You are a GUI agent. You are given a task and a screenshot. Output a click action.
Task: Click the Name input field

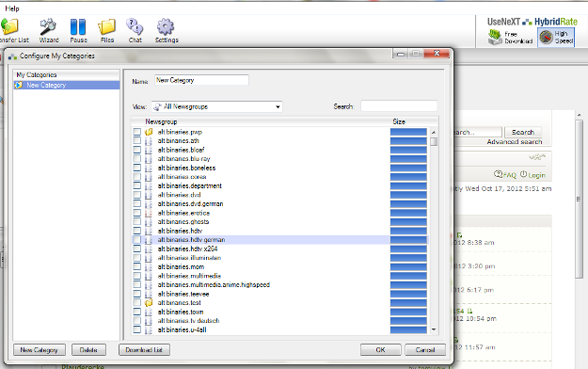(201, 80)
